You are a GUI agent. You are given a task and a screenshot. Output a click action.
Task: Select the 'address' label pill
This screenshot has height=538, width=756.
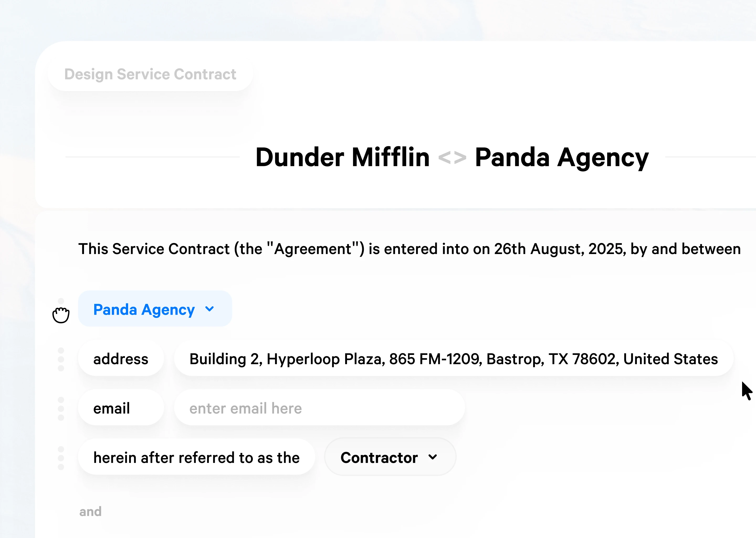pos(121,359)
